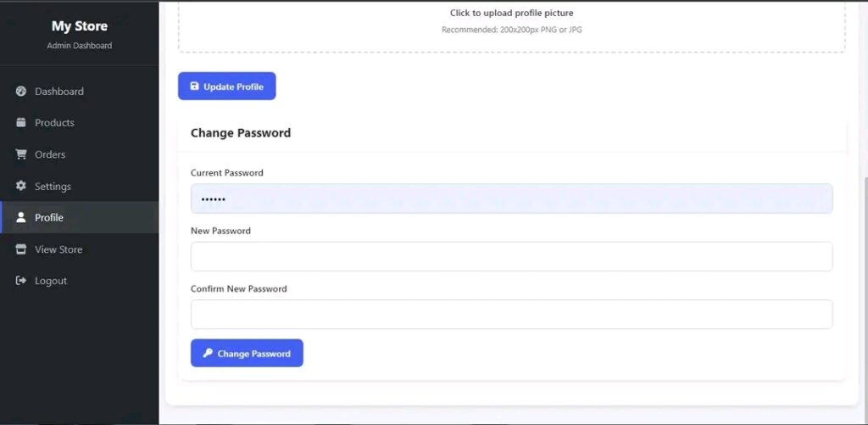Click the View Store storefront icon
868x425 pixels.
point(21,249)
